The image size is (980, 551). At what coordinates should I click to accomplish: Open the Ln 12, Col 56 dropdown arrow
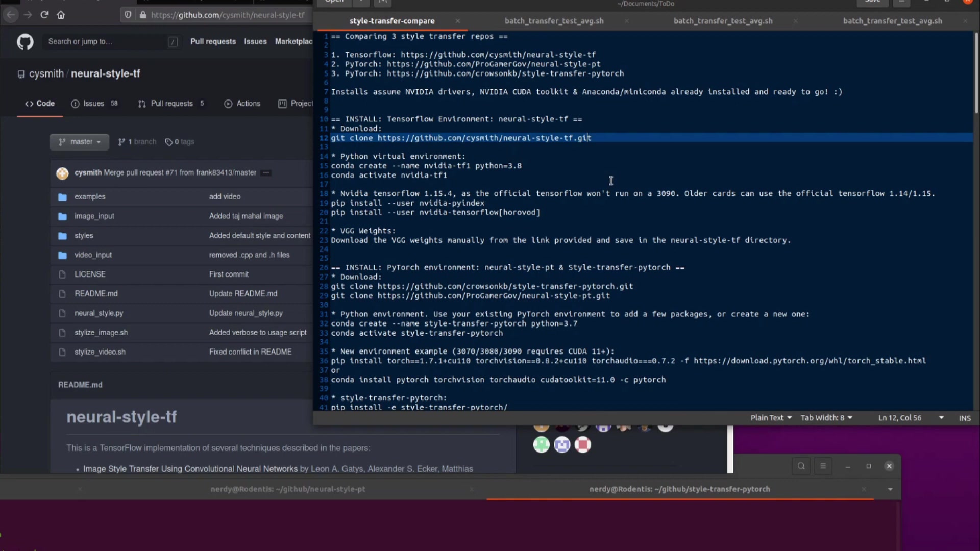[941, 418]
